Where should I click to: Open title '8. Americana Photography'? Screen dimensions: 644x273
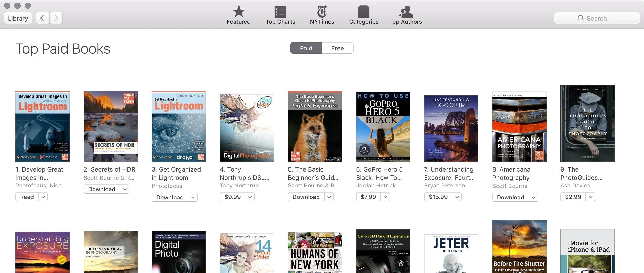511,174
